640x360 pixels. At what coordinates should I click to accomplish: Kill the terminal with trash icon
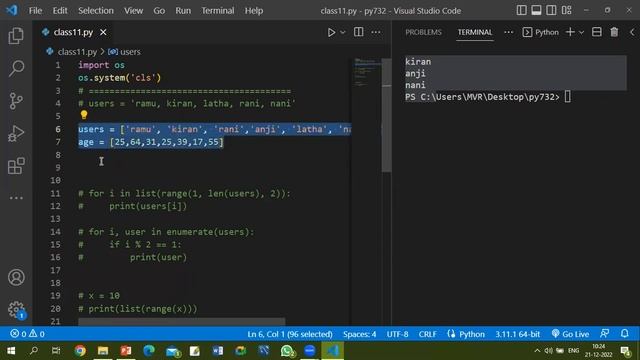pos(614,32)
